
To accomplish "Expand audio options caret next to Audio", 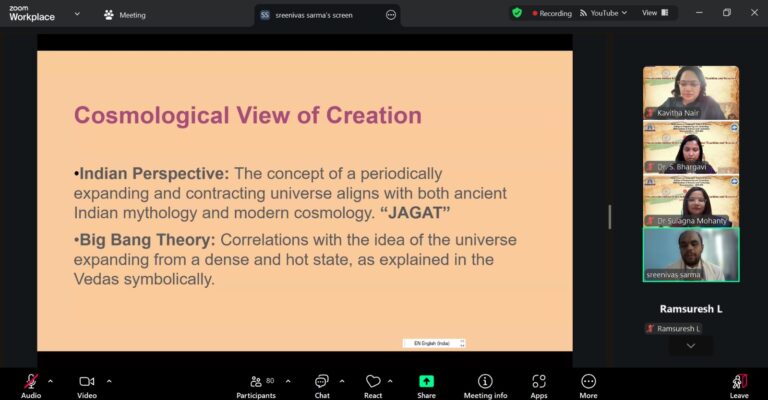I will point(50,381).
